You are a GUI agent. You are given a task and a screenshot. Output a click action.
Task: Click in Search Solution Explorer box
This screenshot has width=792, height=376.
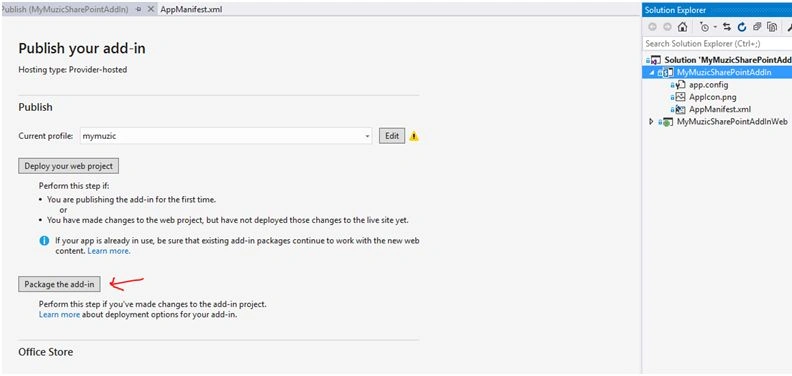(717, 44)
